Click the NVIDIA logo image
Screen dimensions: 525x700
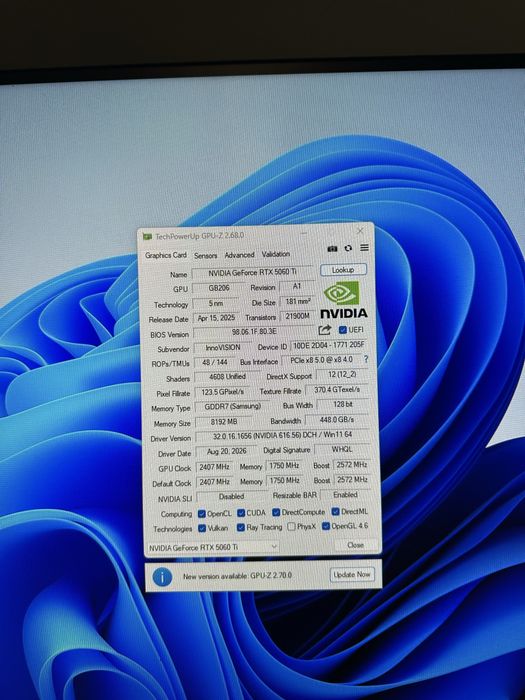pos(344,300)
